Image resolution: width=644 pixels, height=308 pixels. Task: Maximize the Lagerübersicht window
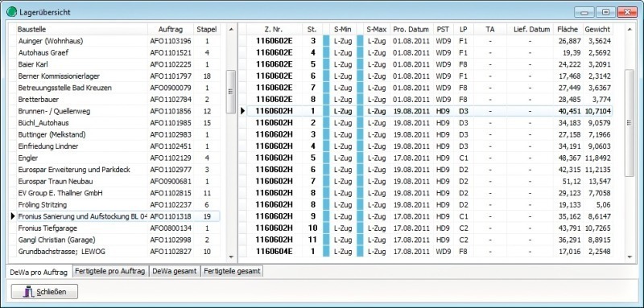point(605,12)
